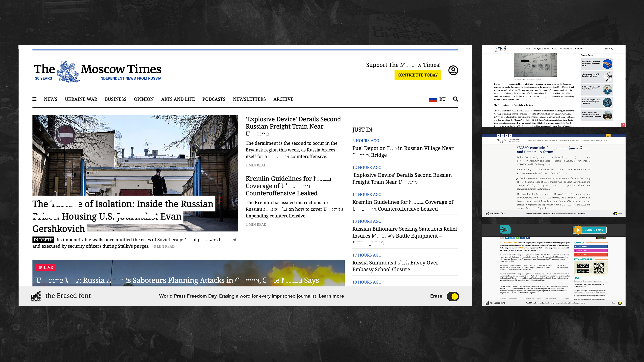This screenshot has height=362, width=644.
Task: Open the UKRAINE WAR menu item
Action: point(81,99)
